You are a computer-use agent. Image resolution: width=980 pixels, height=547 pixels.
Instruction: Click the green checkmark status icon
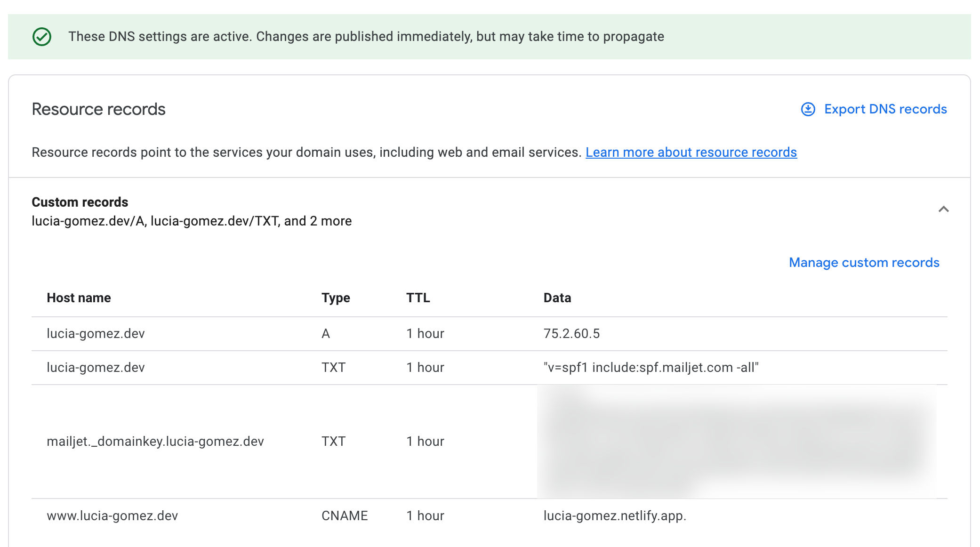[x=42, y=37]
